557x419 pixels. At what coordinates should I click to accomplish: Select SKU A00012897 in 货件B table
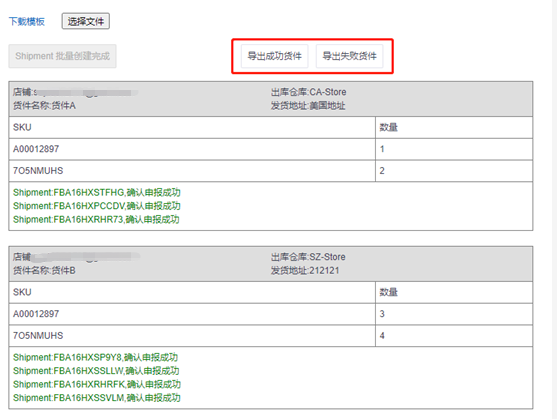(36, 314)
